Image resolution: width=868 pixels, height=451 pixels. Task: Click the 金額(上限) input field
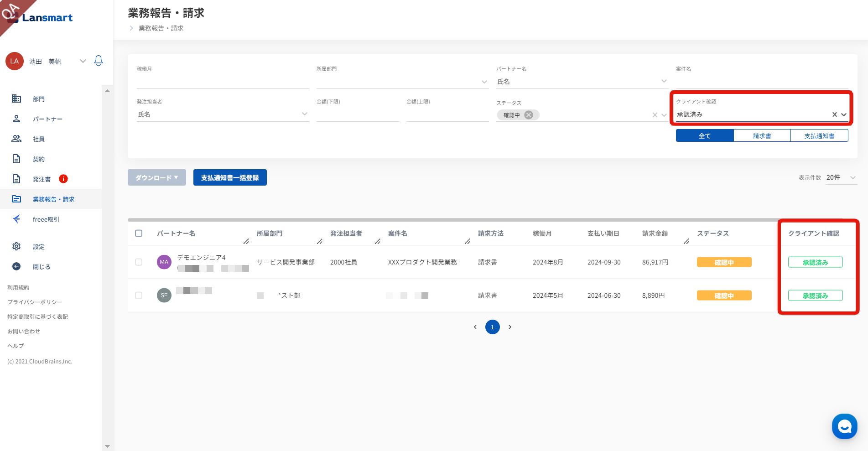[x=447, y=114]
